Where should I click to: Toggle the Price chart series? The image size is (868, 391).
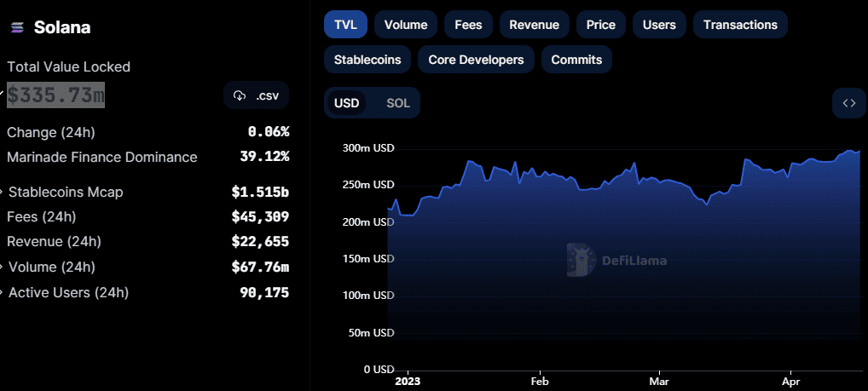tap(601, 25)
